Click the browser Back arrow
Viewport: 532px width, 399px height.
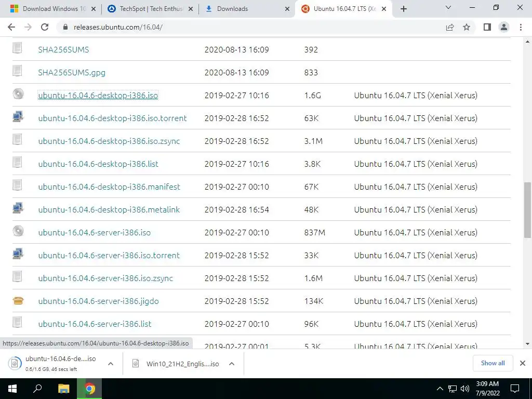(x=11, y=27)
